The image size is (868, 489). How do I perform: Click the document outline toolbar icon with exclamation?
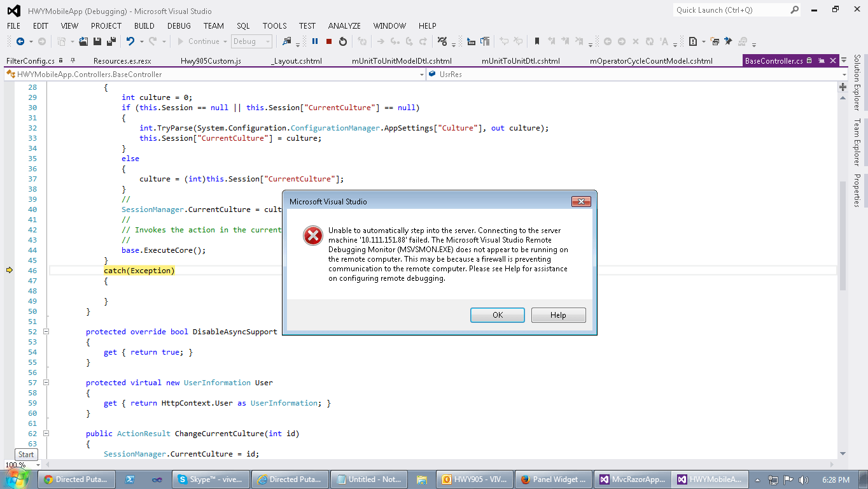tap(693, 41)
